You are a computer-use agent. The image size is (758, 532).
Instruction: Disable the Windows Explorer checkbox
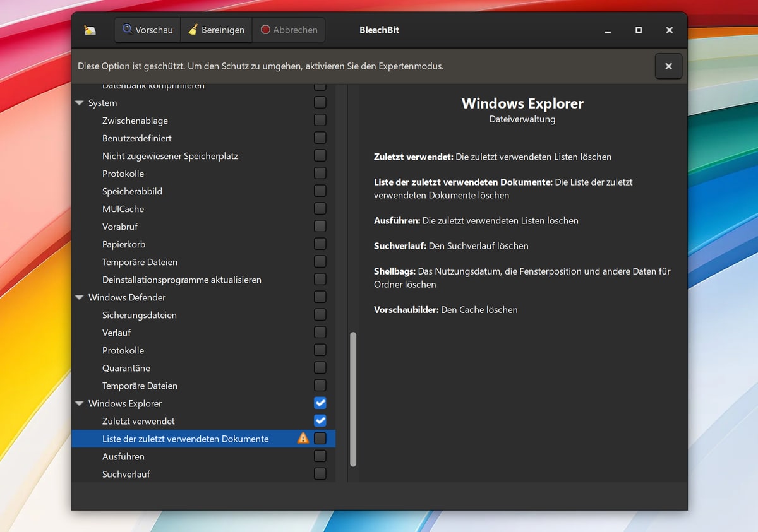click(320, 403)
